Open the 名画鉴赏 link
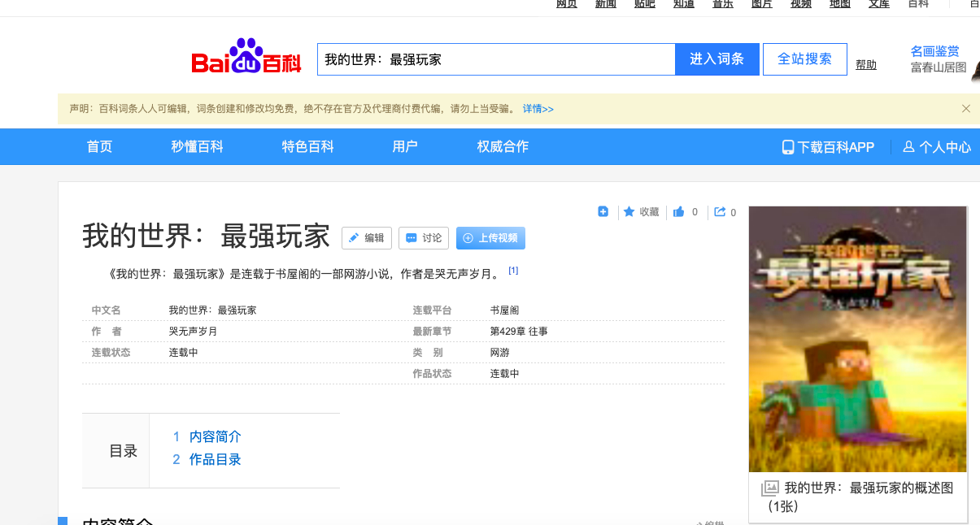 click(935, 51)
